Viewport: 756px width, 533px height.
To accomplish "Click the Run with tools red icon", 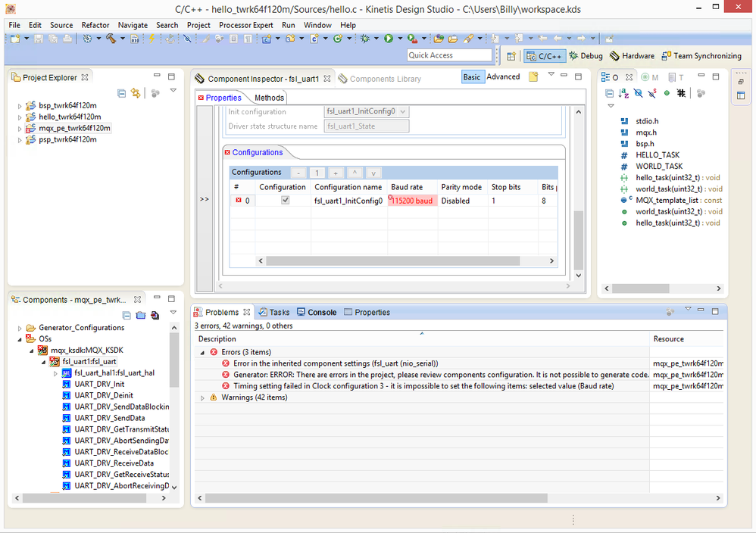I will [412, 39].
